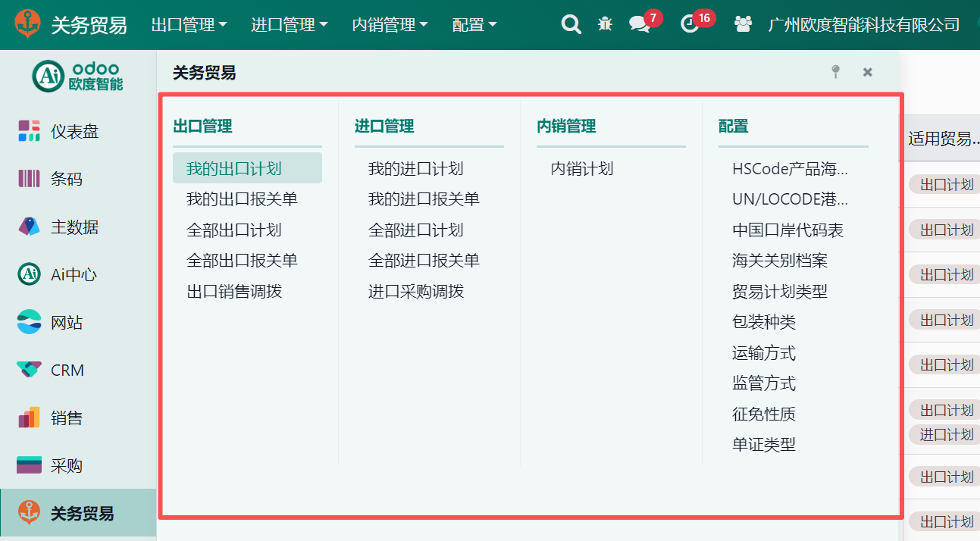Click 关务贸易 panel header title
The height and width of the screenshot is (541, 980).
204,73
